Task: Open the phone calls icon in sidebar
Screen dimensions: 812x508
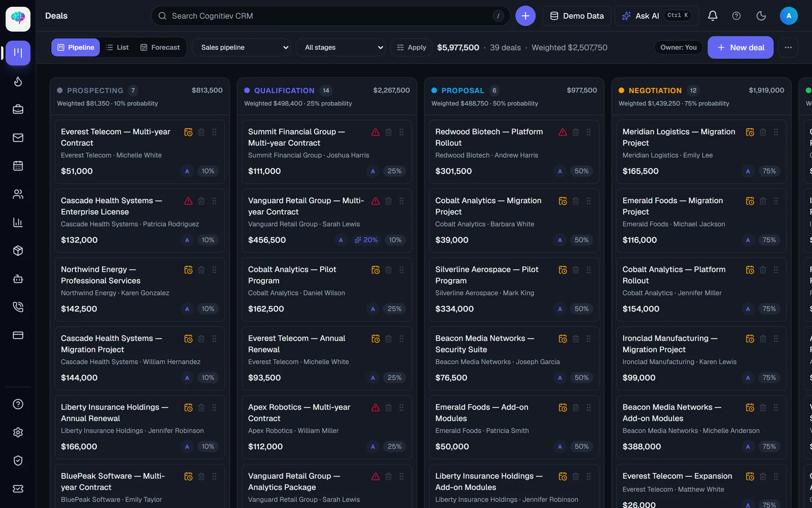Action: tap(18, 307)
